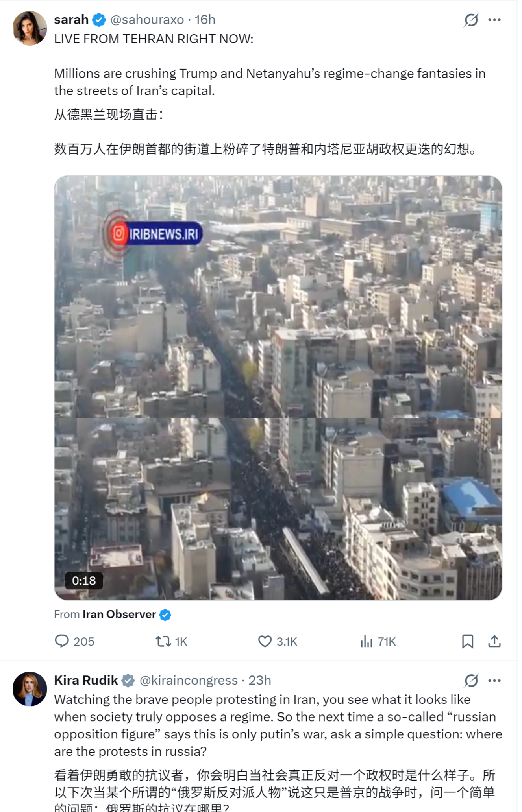Share sarah's post via upload icon

coord(494,641)
